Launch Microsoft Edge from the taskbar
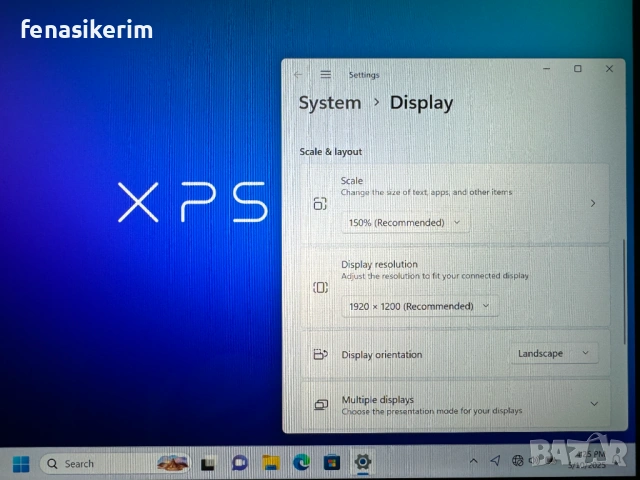Screen dimensions: 640x480 (301, 463)
